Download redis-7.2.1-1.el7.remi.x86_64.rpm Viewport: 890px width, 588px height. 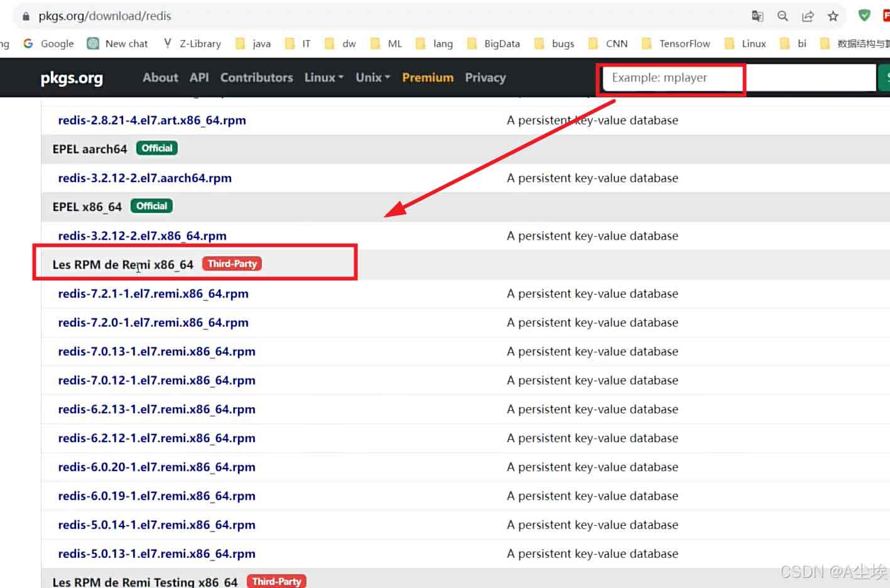[153, 293]
